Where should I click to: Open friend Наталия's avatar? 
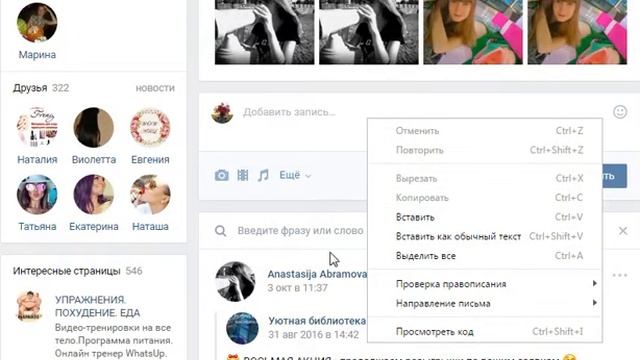tap(37, 127)
